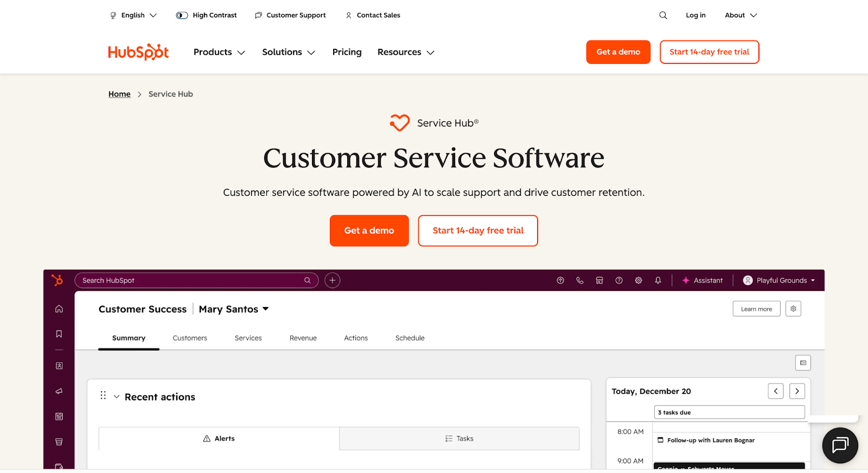Open the Mary Santos dropdown
The width and height of the screenshot is (868, 473).
tap(234, 309)
